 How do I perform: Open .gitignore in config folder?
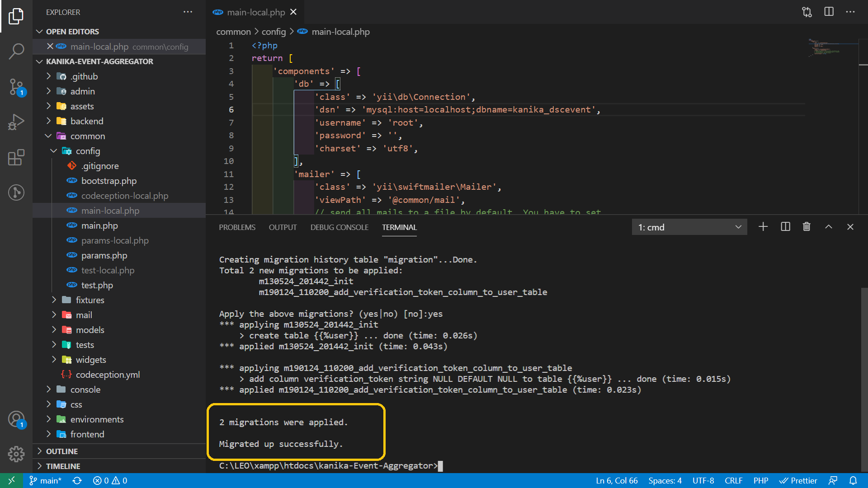[x=119, y=166]
